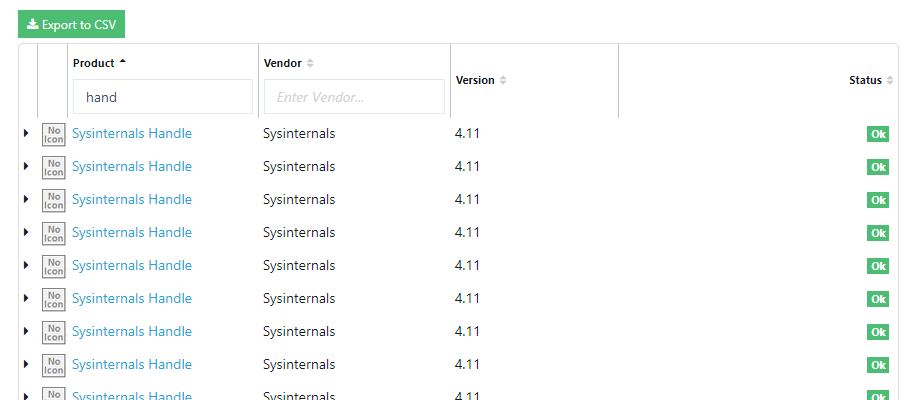The width and height of the screenshot is (915, 400).
Task: Click the green Ok badge in the first row
Action: click(878, 134)
